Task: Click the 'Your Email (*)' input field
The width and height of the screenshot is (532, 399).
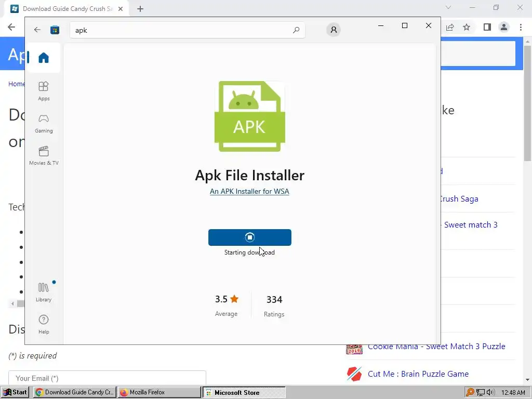Action: coord(107,378)
